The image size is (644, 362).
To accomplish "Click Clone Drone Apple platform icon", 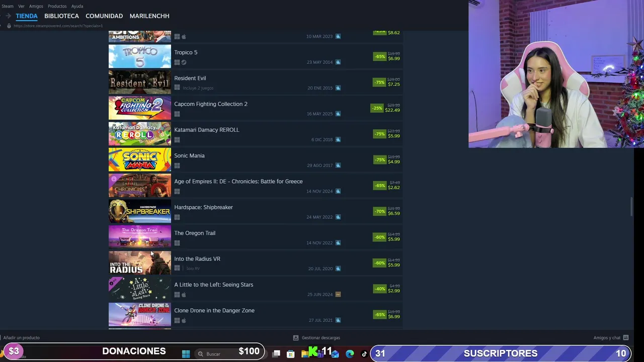I will pyautogui.click(x=184, y=320).
